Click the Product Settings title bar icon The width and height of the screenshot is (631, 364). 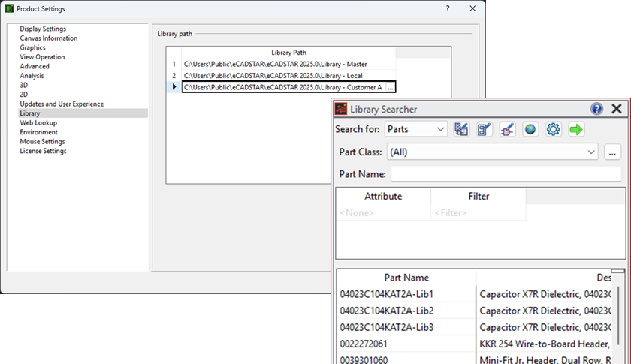coord(9,8)
